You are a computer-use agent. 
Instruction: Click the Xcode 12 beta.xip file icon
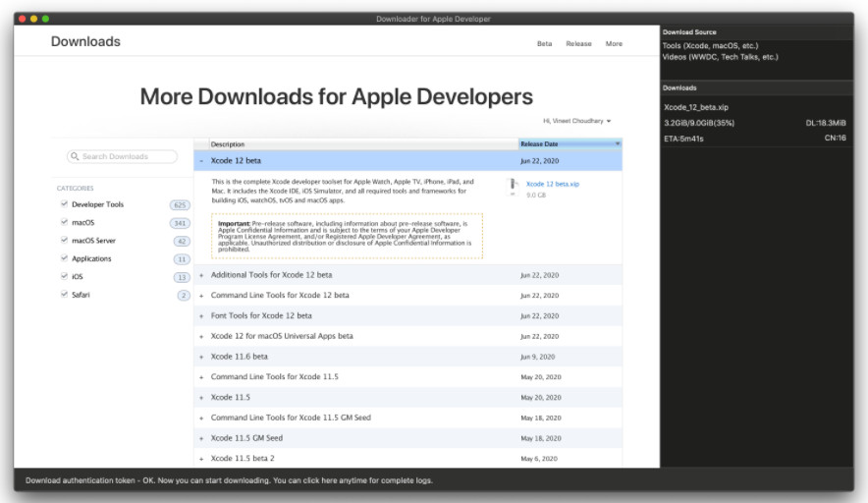(x=513, y=187)
